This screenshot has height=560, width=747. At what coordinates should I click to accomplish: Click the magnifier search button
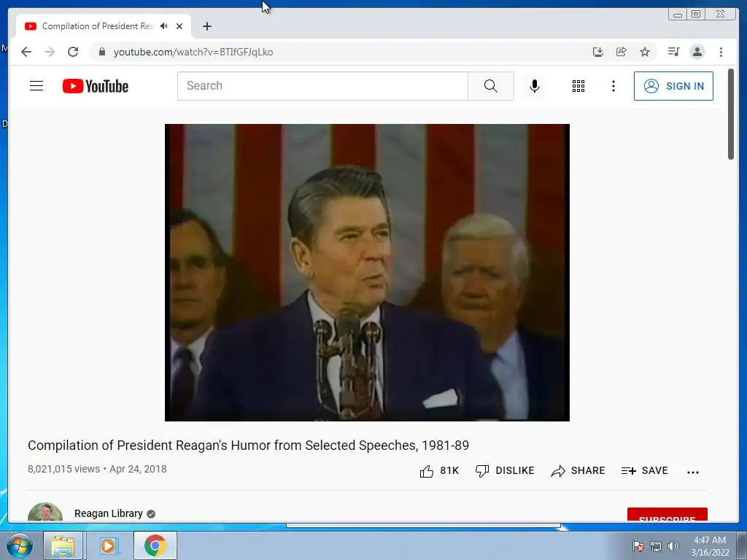[x=491, y=86]
